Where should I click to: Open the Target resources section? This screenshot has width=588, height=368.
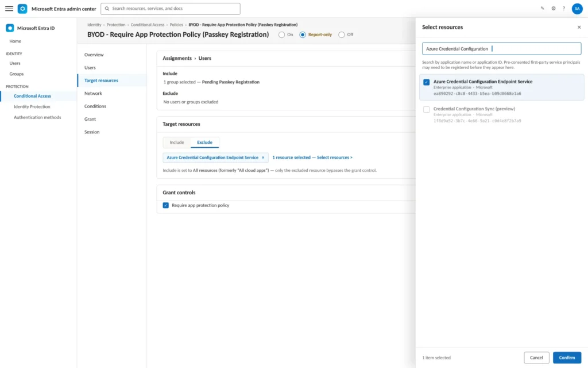[x=112, y=80]
